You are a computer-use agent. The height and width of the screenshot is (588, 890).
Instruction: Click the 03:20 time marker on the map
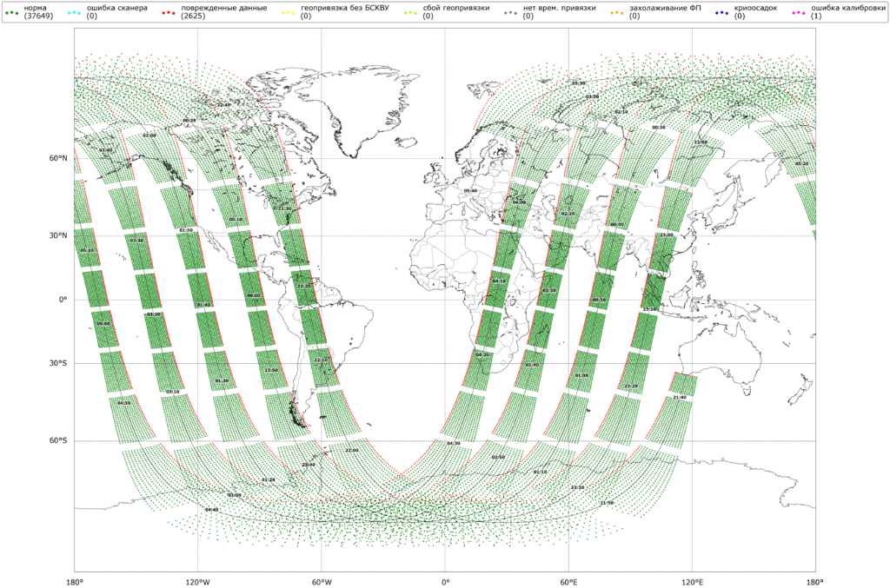point(154,314)
